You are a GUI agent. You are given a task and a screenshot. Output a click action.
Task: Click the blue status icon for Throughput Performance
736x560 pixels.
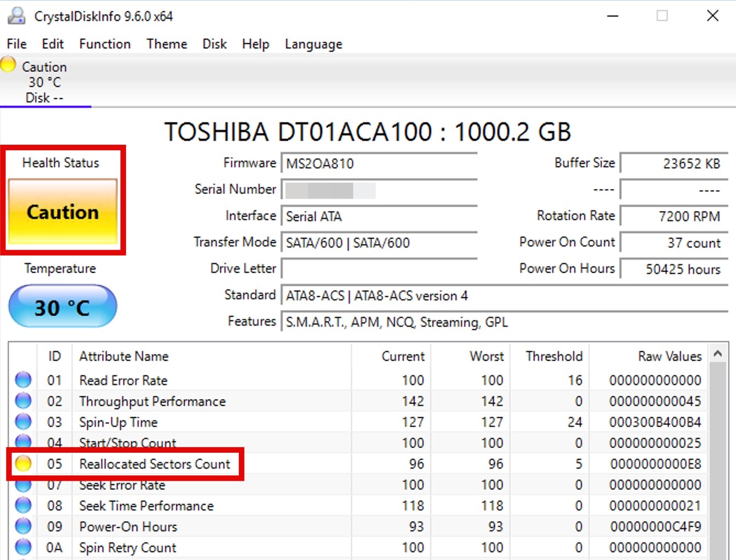pyautogui.click(x=23, y=400)
